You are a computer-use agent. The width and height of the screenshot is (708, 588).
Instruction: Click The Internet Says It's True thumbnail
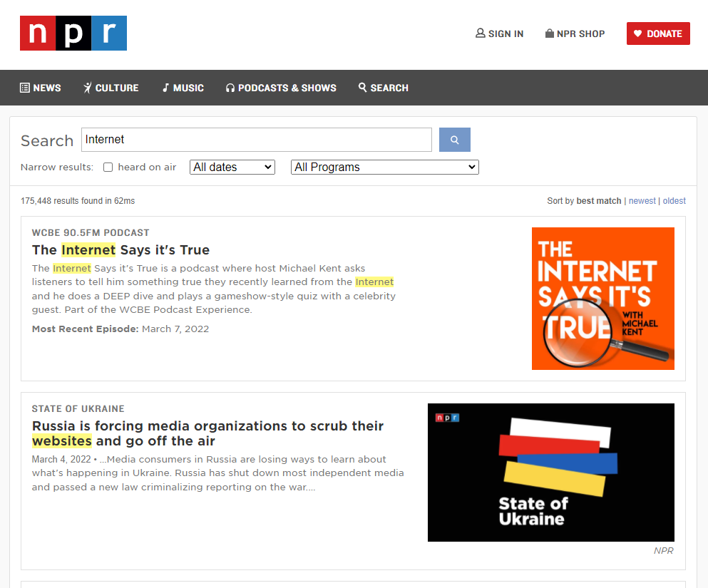[602, 299]
